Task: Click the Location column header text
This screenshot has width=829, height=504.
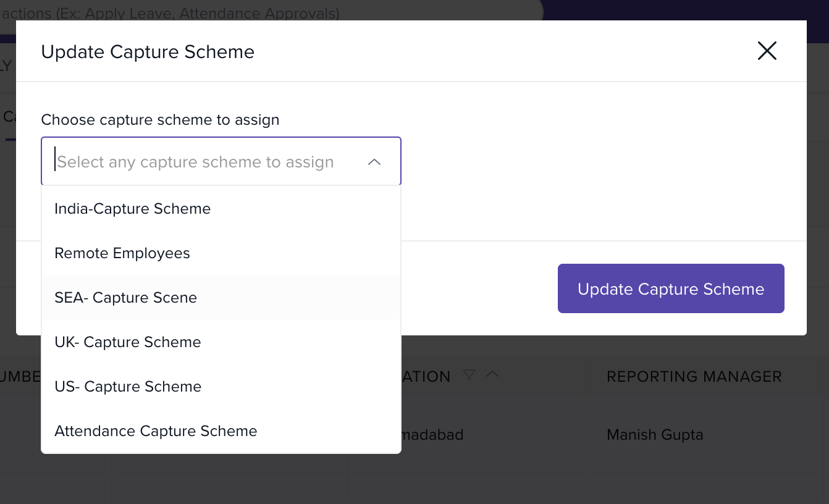Action: click(426, 377)
